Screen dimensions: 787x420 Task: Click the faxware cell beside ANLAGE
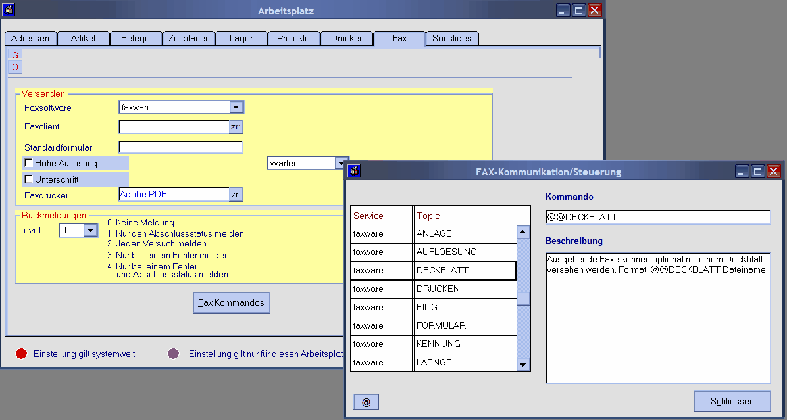[x=381, y=233]
